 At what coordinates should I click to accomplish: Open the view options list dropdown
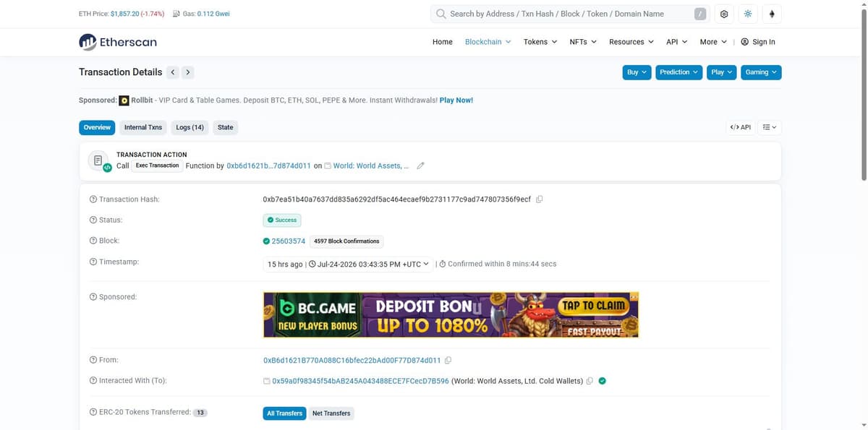[x=770, y=127]
